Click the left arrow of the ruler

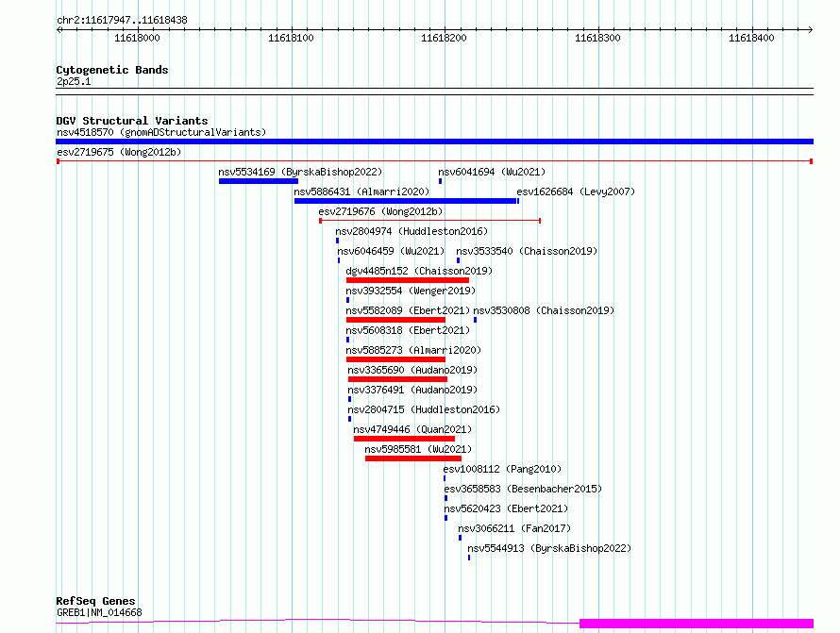tap(59, 29)
